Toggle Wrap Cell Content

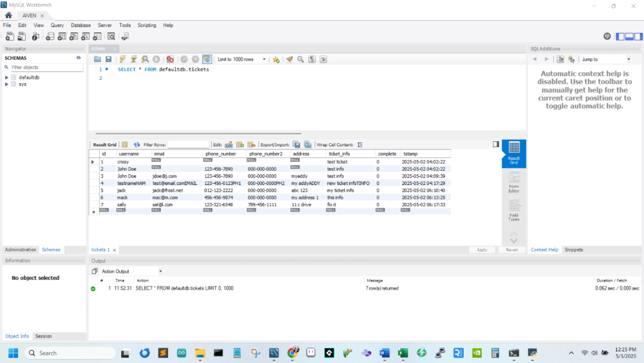coord(360,144)
